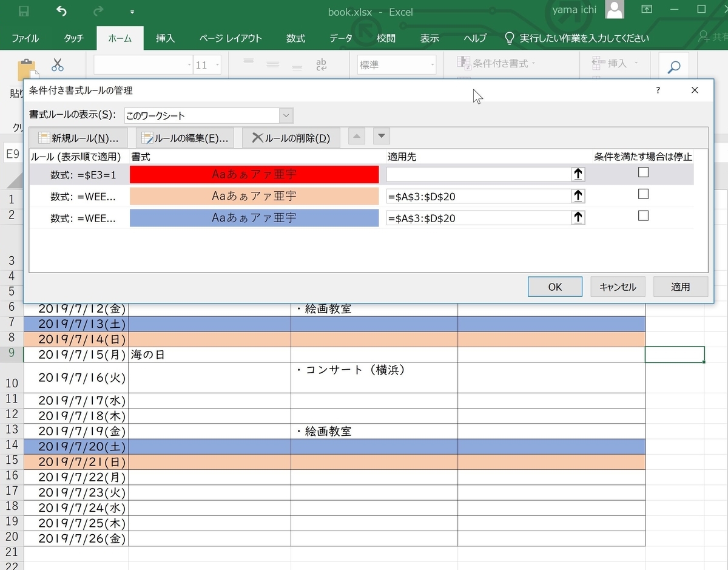
Task: Confirm changes with the OK button
Action: pyautogui.click(x=554, y=287)
